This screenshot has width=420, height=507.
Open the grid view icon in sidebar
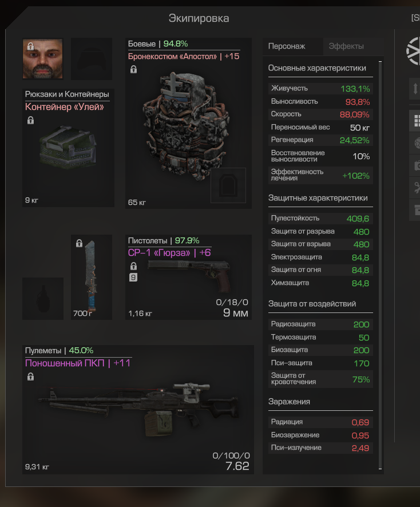tap(416, 121)
